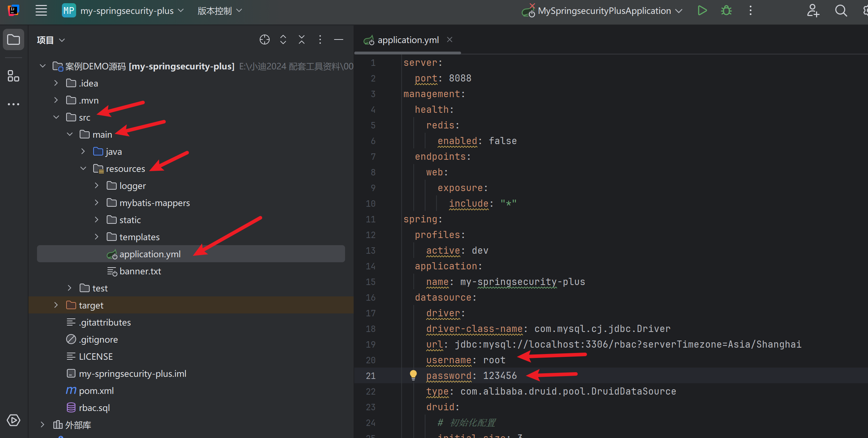The image size is (868, 438).
Task: Click the add collaborator user icon
Action: 813,11
